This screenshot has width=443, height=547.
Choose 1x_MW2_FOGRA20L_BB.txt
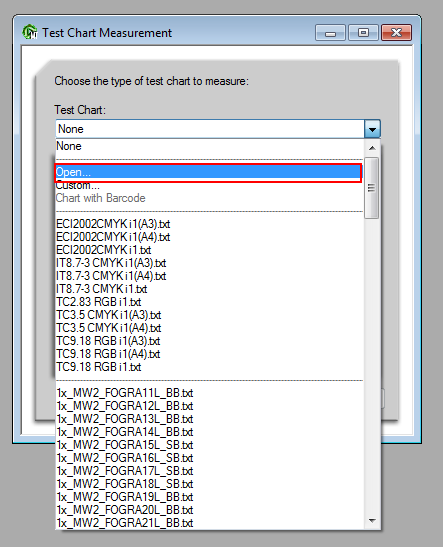pos(209,510)
